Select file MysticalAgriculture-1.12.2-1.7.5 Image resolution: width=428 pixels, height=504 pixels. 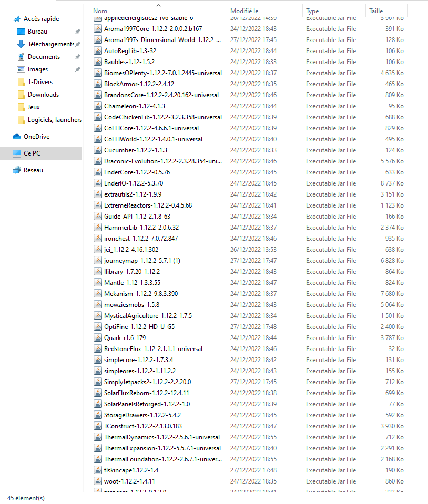point(148,316)
